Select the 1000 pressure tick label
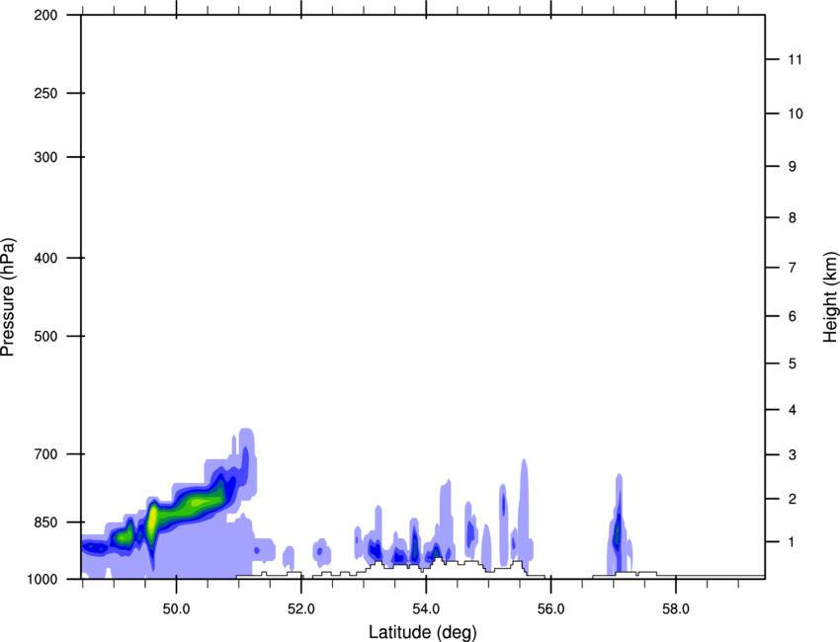 pyautogui.click(x=42, y=579)
